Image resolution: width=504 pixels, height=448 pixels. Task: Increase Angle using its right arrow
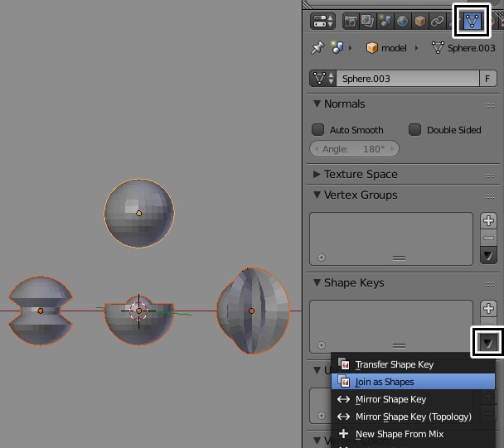point(392,149)
